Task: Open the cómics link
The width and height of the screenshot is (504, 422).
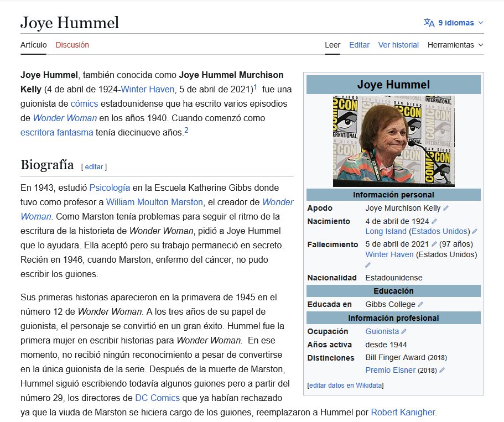Action: [84, 104]
